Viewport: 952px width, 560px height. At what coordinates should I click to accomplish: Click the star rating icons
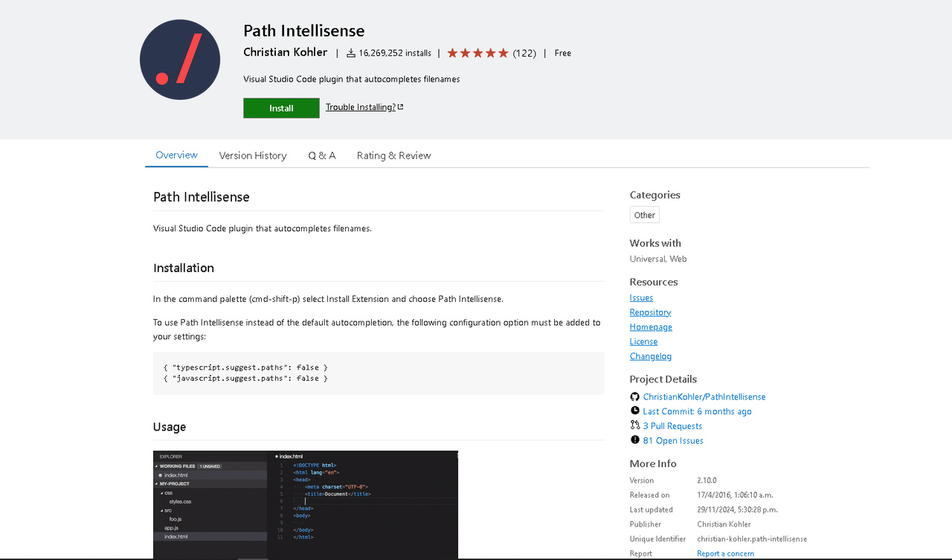(x=477, y=53)
